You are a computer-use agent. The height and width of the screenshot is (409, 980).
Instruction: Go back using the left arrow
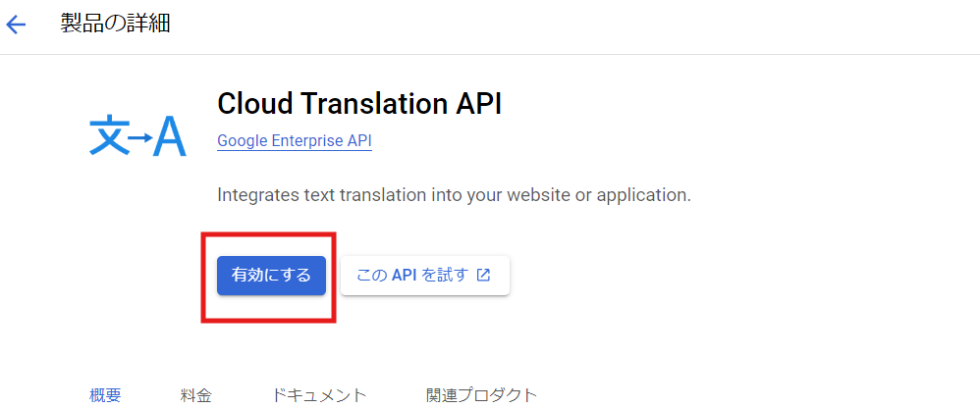(x=17, y=26)
